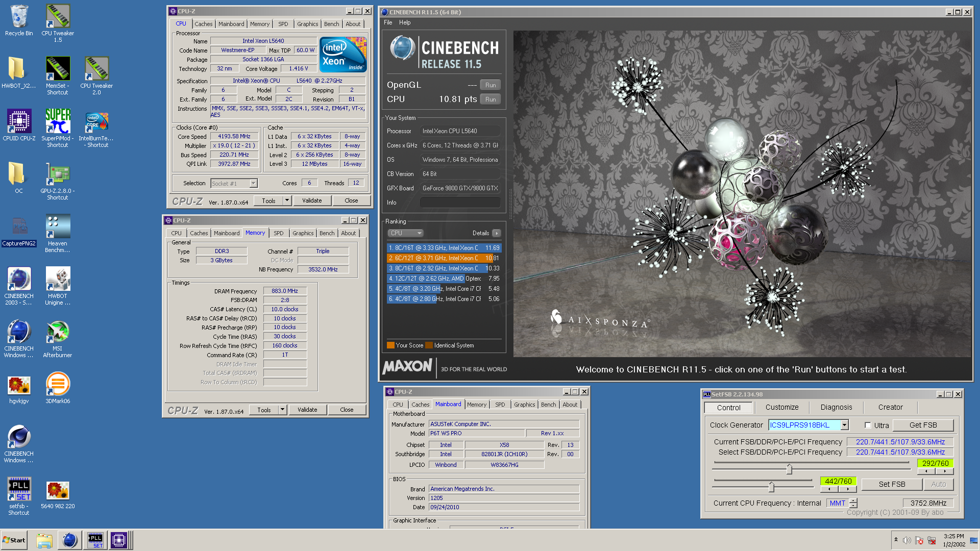The width and height of the screenshot is (980, 551).
Task: Switch to SPD tab in Memory CPU-Z window
Action: tap(278, 233)
